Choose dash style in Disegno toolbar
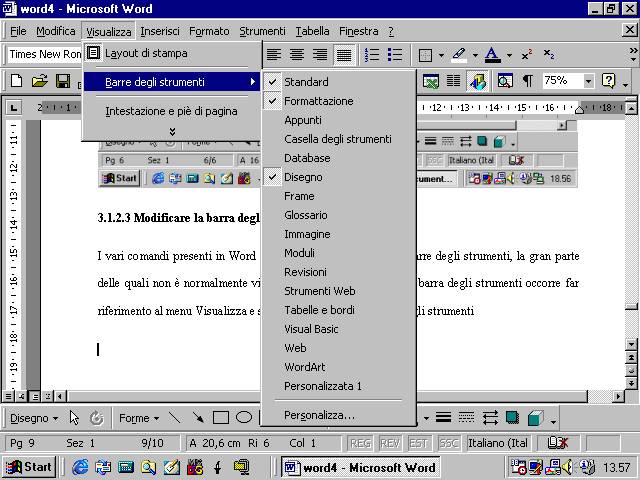The image size is (640, 480). (466, 417)
